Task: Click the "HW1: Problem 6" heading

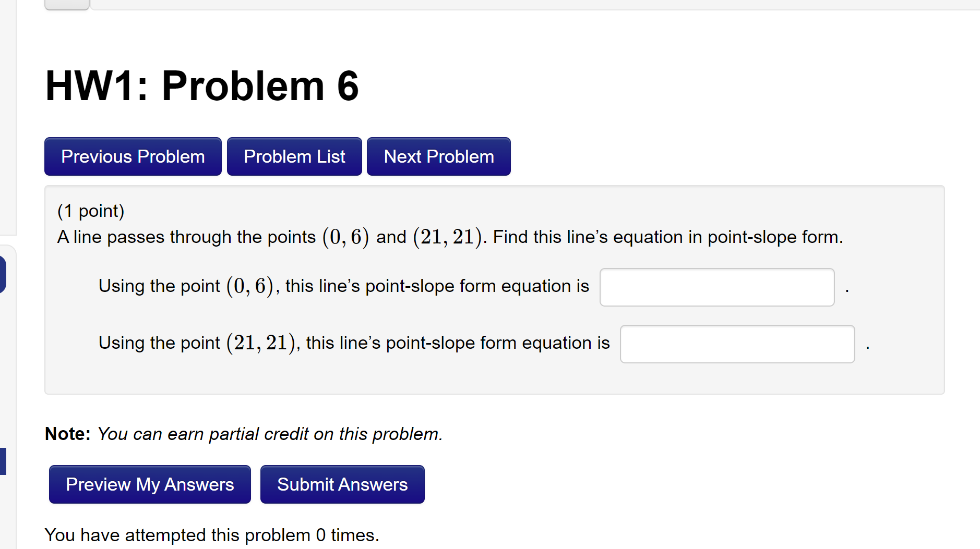Action: point(201,86)
